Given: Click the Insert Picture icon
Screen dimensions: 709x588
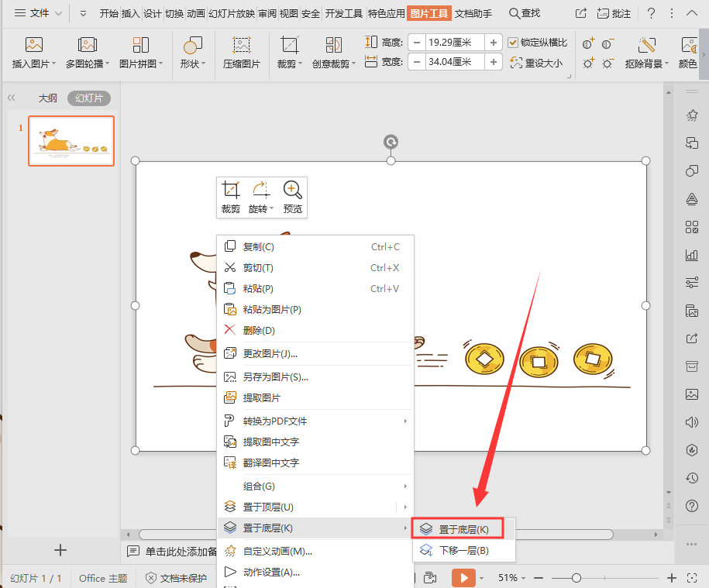Looking at the screenshot, I should pyautogui.click(x=33, y=46).
